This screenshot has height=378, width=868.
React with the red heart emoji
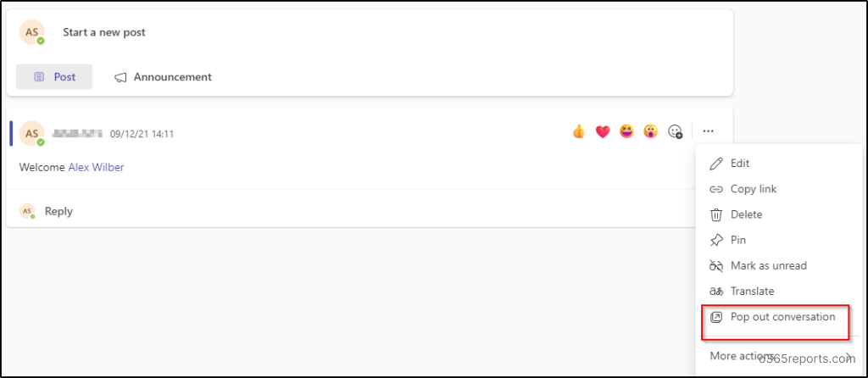pos(603,131)
